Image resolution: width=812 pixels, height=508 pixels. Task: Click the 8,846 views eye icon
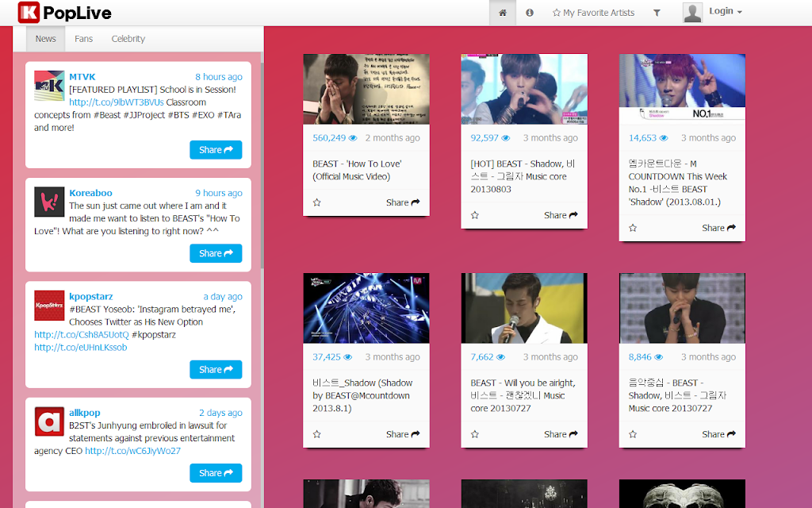(x=658, y=358)
